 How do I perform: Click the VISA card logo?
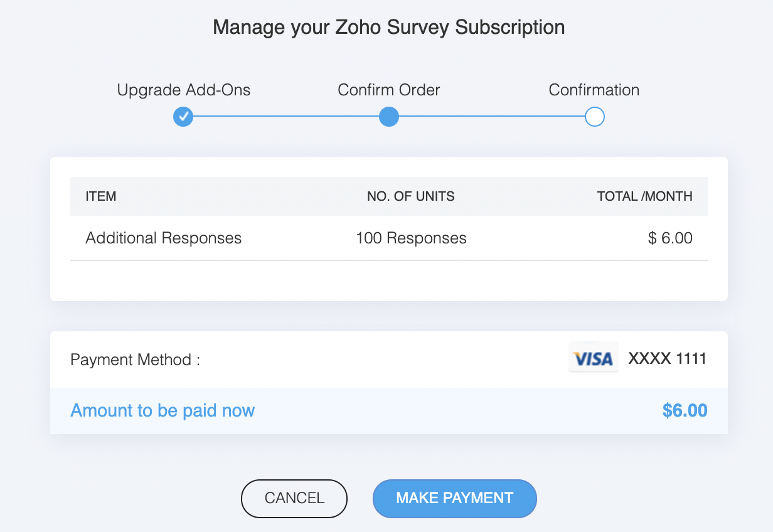(x=593, y=358)
